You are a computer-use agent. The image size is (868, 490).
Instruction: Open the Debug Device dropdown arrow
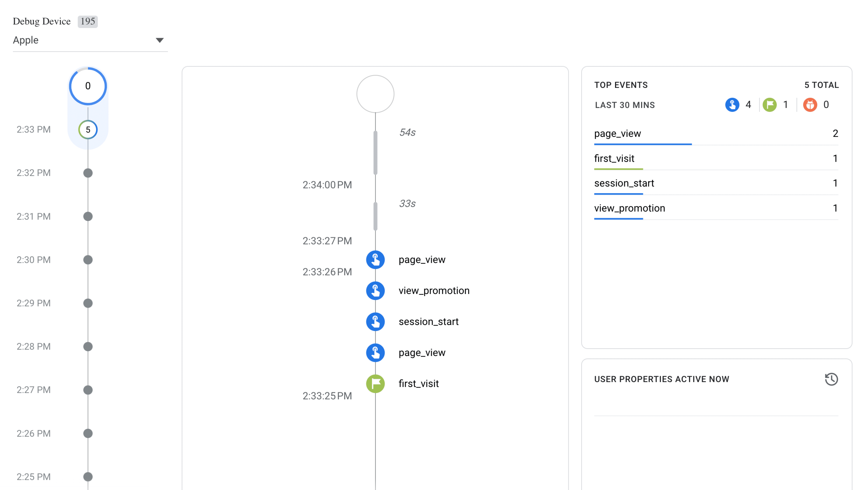pyautogui.click(x=159, y=40)
